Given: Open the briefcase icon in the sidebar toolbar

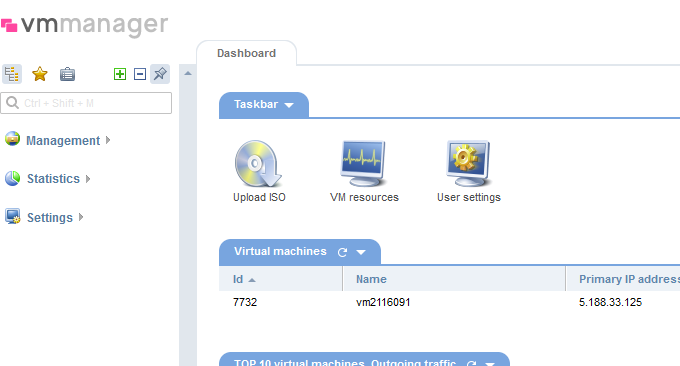Looking at the screenshot, I should coord(67,74).
